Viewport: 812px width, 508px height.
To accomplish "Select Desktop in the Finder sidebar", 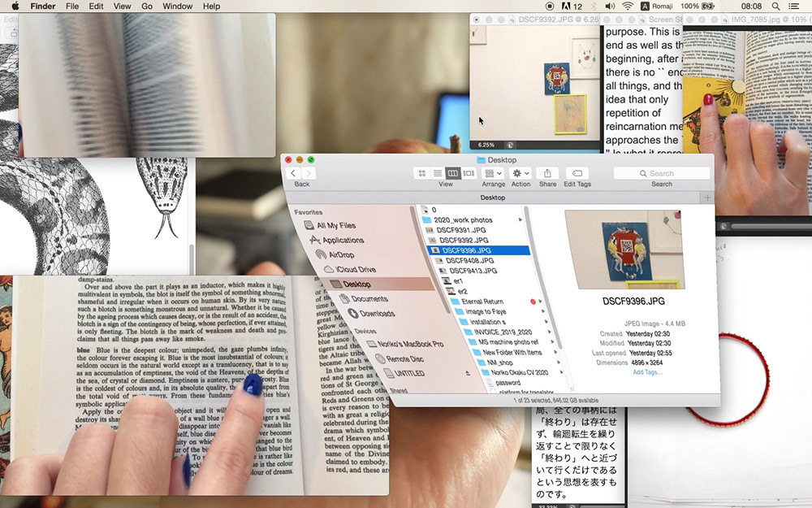I will [356, 284].
